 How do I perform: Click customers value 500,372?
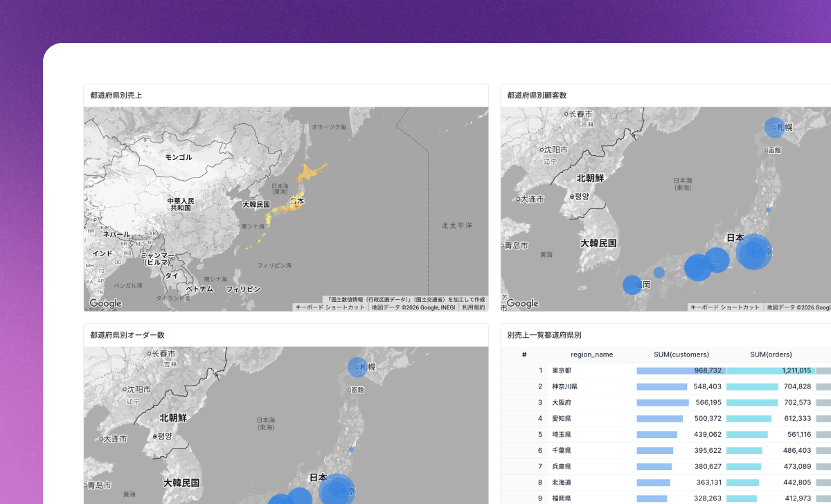[708, 418]
